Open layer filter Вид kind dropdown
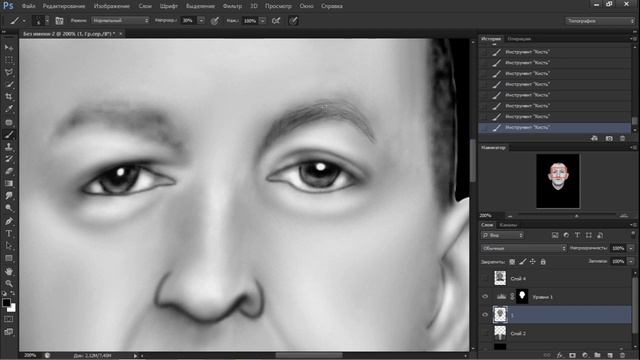640x360 pixels. (503, 235)
